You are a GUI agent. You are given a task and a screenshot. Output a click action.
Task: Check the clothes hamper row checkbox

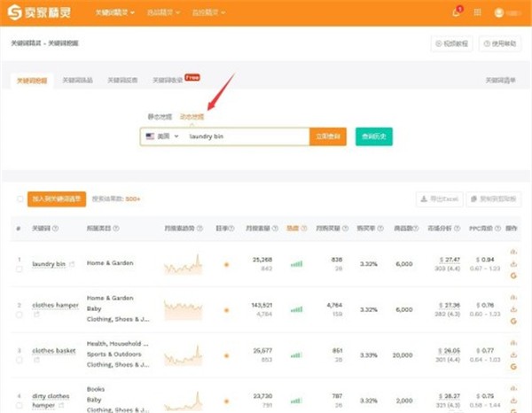point(19,315)
